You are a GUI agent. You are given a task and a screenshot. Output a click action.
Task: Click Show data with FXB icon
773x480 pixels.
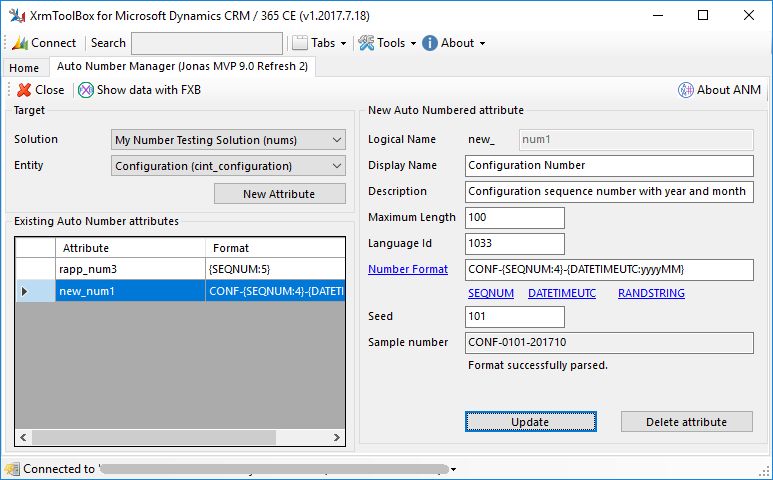point(86,90)
